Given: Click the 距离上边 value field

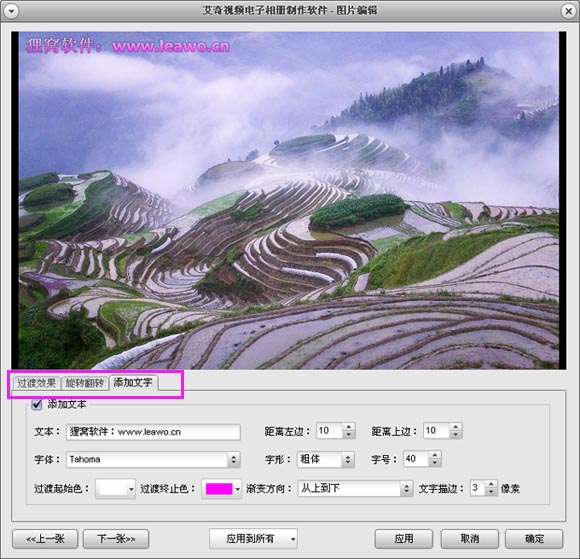Looking at the screenshot, I should point(437,431).
